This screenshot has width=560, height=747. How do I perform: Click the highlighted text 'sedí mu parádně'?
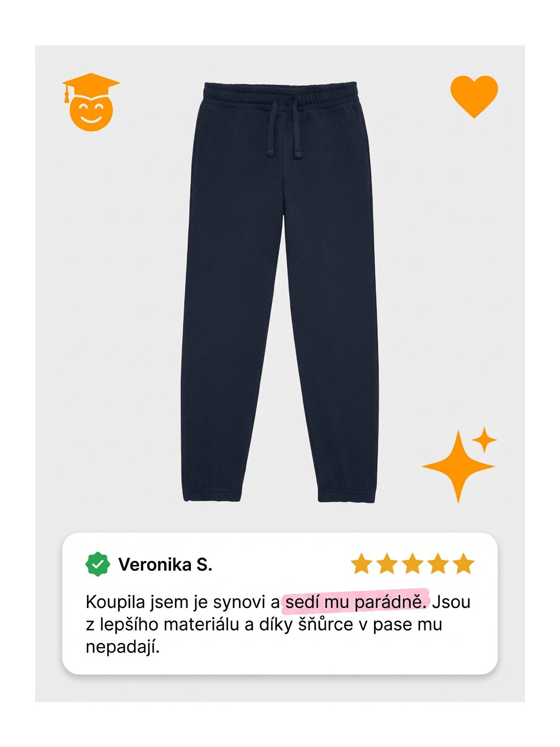click(355, 602)
